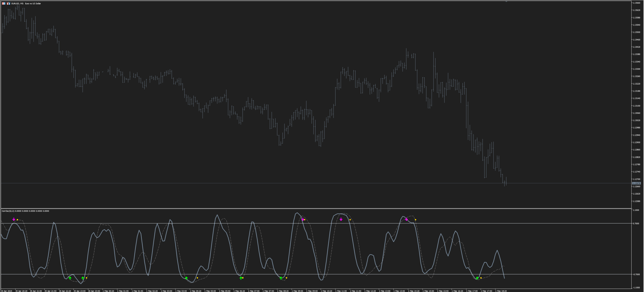Click the -0.7000 level label on oscillator scale
Screen dimensions: 644x292
(637, 275)
